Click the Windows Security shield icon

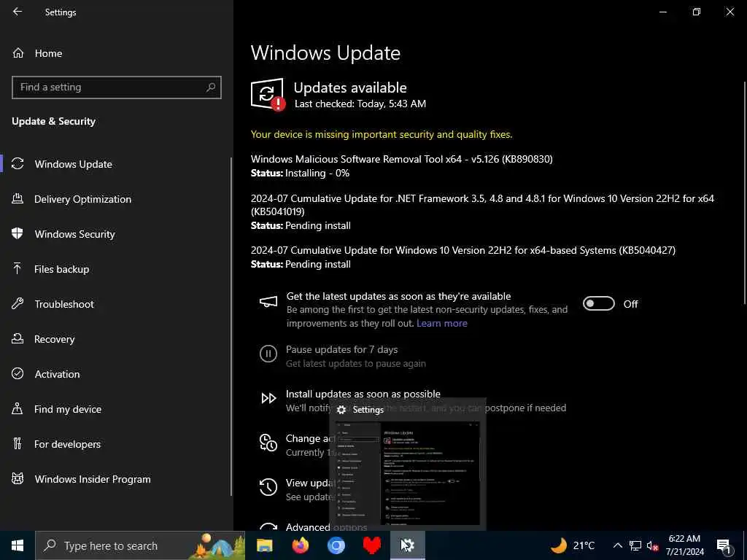click(18, 233)
